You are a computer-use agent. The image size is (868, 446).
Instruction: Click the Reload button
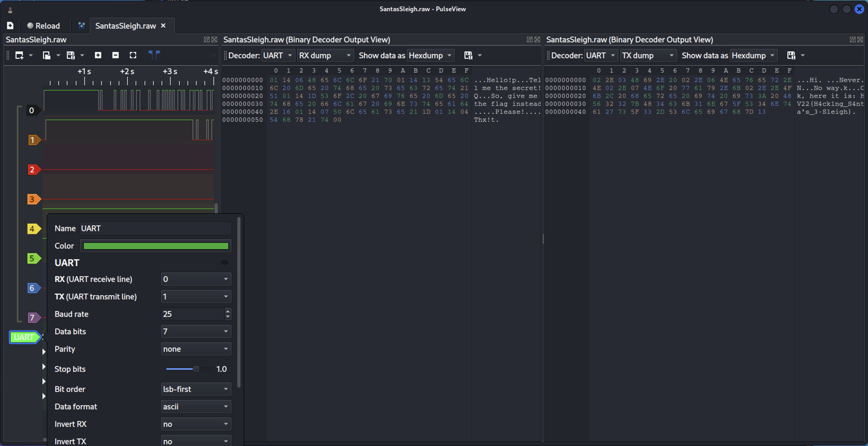pyautogui.click(x=43, y=26)
